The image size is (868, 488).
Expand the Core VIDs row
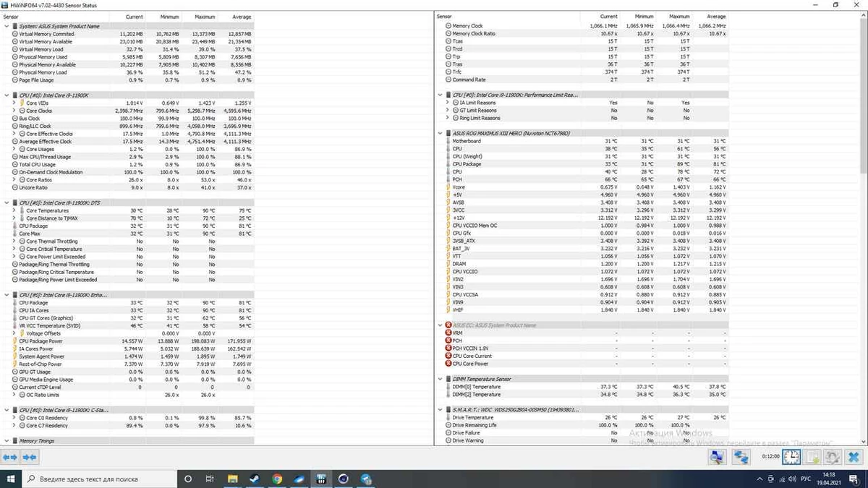coord(14,103)
